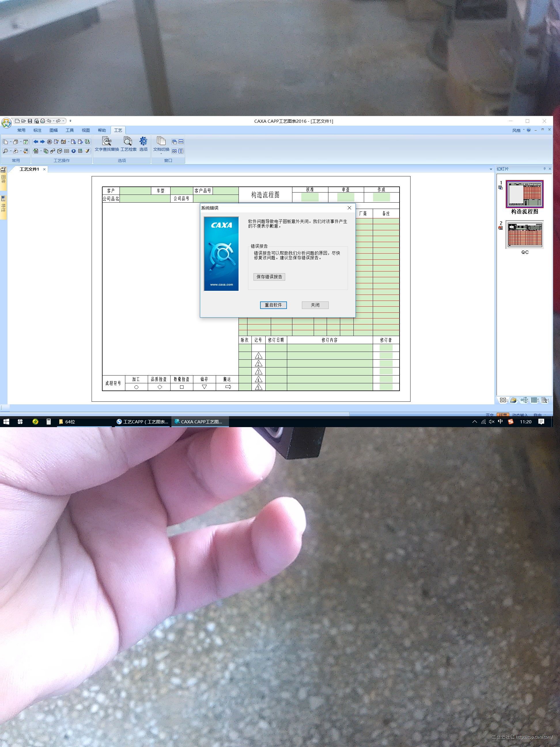Click the 重启软件 (restart software) button
This screenshot has width=560, height=747.
coord(273,305)
